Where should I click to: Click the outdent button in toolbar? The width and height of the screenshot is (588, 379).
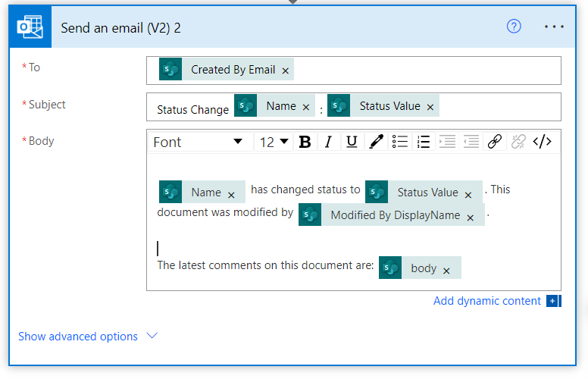[x=471, y=142]
